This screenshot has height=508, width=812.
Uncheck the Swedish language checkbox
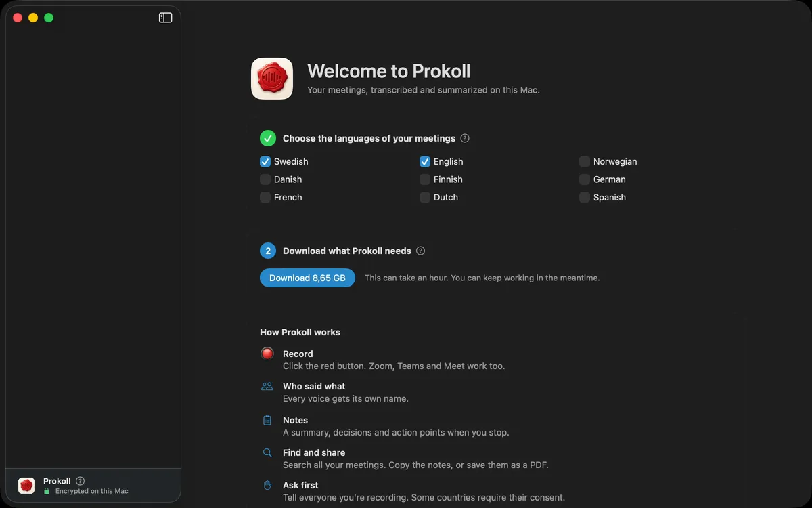coord(265,162)
